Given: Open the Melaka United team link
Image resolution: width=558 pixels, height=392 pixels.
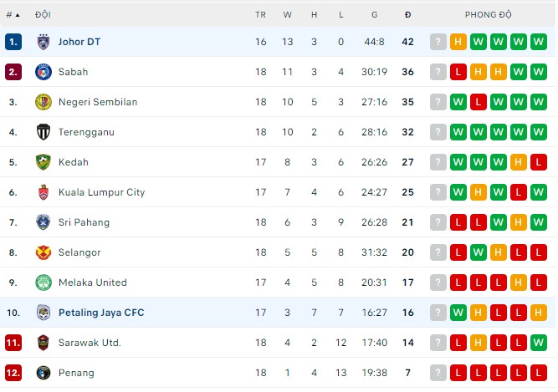Looking at the screenshot, I should (93, 283).
